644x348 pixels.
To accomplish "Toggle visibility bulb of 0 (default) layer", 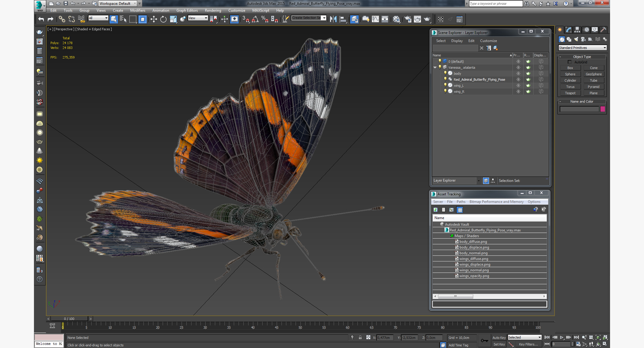I will point(439,61).
